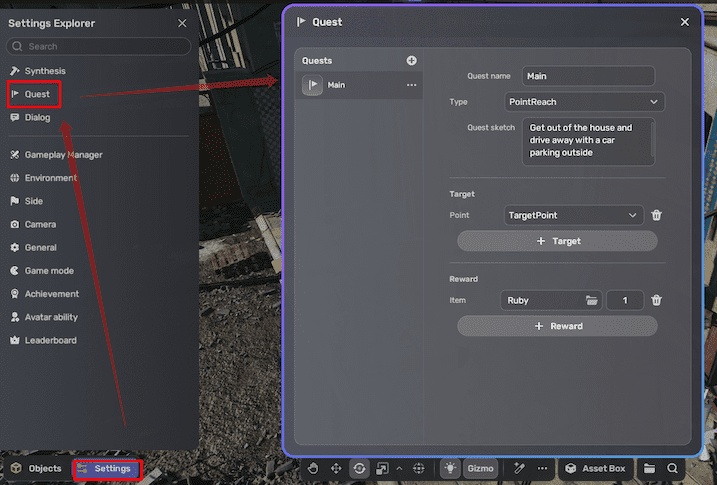Expand transform tool options caret
Viewport: 717px width, 485px height.
click(399, 468)
